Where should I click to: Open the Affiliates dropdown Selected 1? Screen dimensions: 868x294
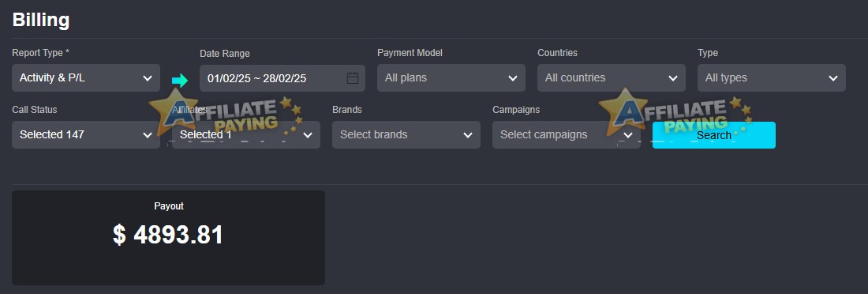[245, 135]
